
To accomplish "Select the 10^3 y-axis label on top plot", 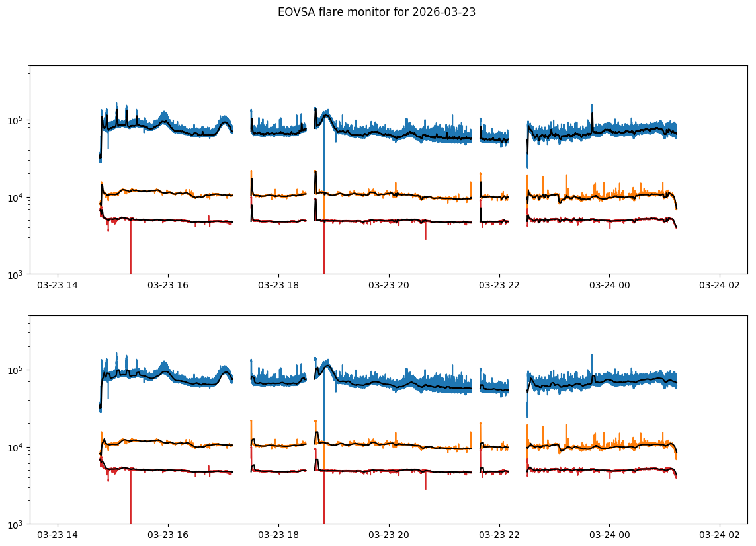I will (x=16, y=274).
